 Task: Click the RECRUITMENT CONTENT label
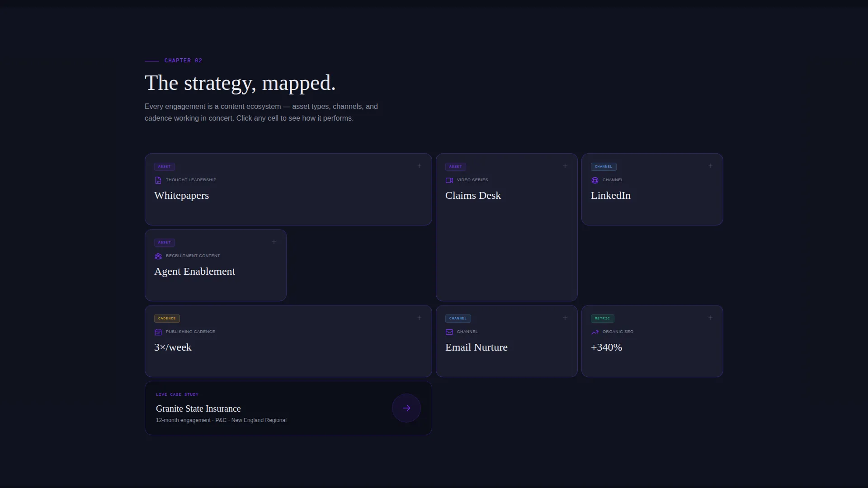tap(193, 256)
